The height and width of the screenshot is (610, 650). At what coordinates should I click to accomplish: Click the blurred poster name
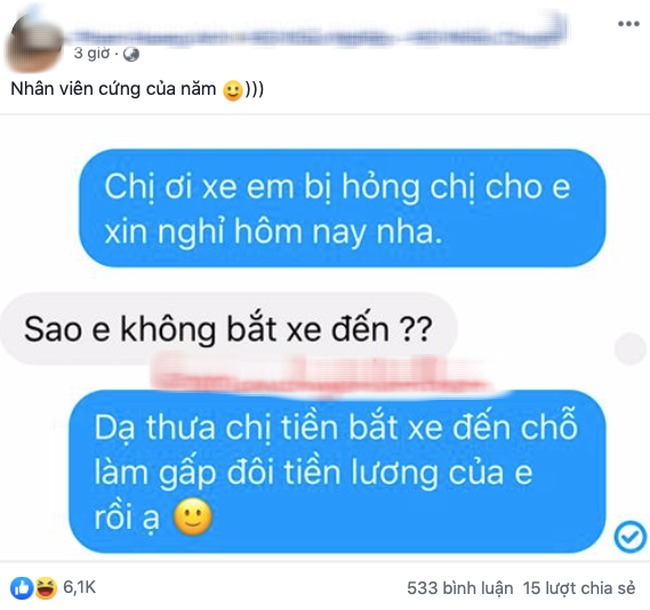319,30
